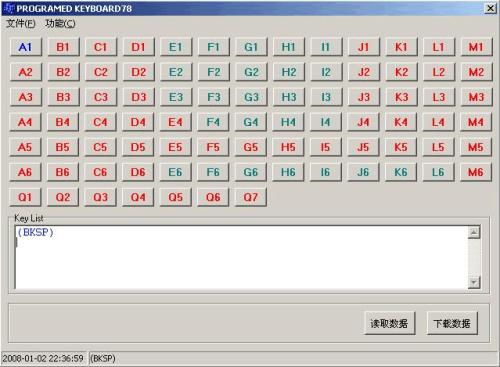This screenshot has width=500, height=367.
Task: Click key button K2
Action: coord(402,72)
